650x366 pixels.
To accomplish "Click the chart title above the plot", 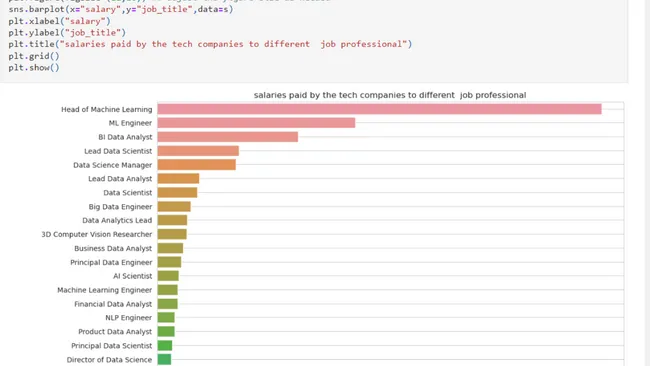I will click(390, 95).
